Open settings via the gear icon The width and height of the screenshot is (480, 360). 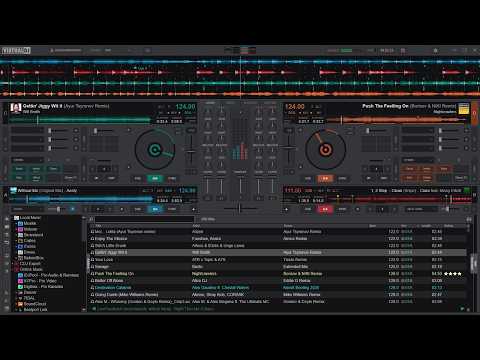tap(435, 50)
